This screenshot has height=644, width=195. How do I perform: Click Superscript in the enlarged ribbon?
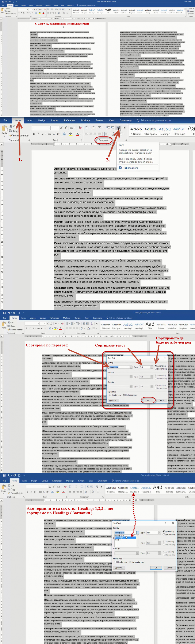58,134
